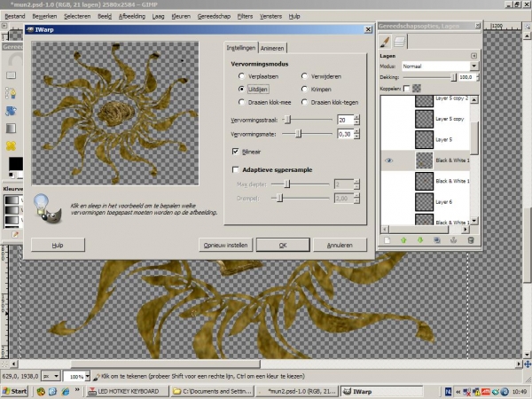This screenshot has height=399, width=532.
Task: Confirm IWarp with the OK button
Action: click(x=283, y=245)
